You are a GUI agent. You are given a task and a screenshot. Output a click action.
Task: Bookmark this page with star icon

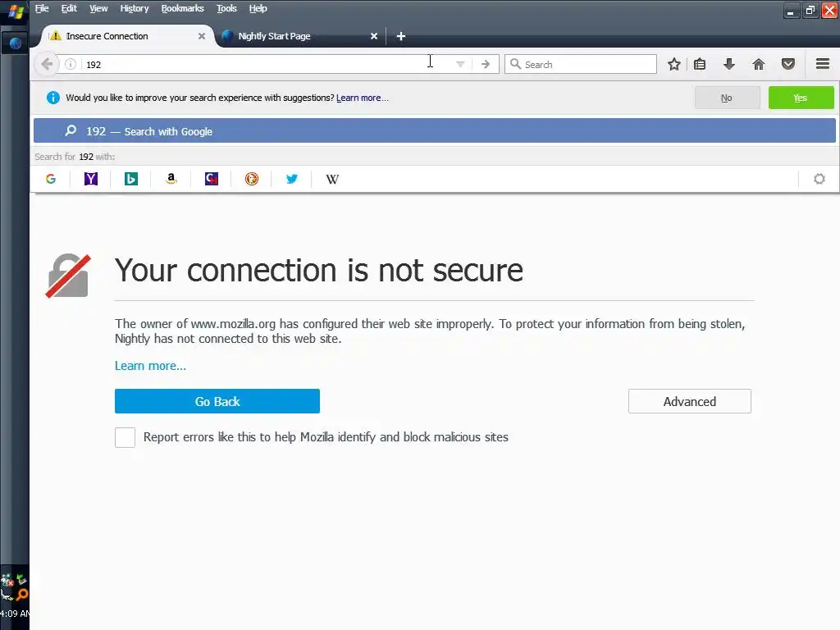click(674, 64)
